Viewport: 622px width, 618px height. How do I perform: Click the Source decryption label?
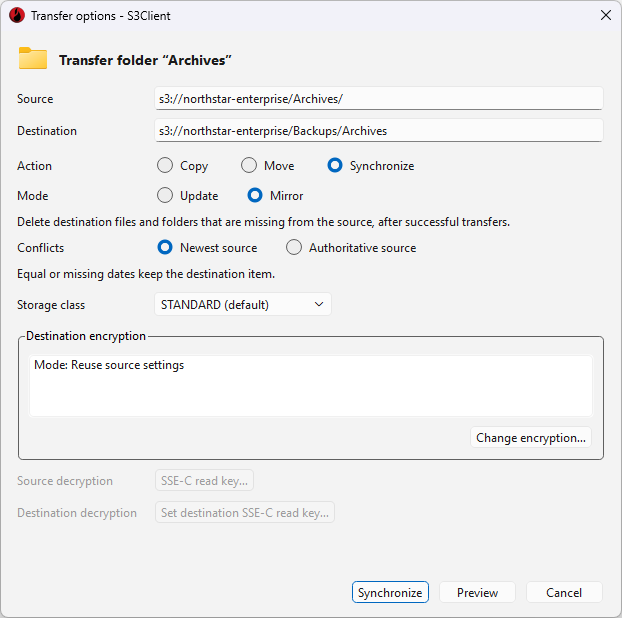[65, 481]
